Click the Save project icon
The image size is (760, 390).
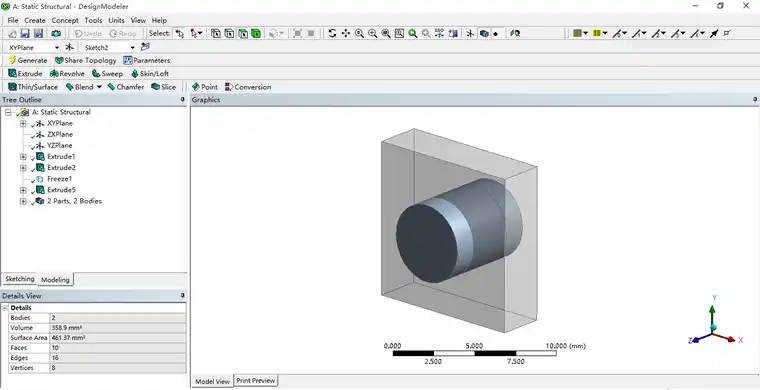tap(25, 33)
